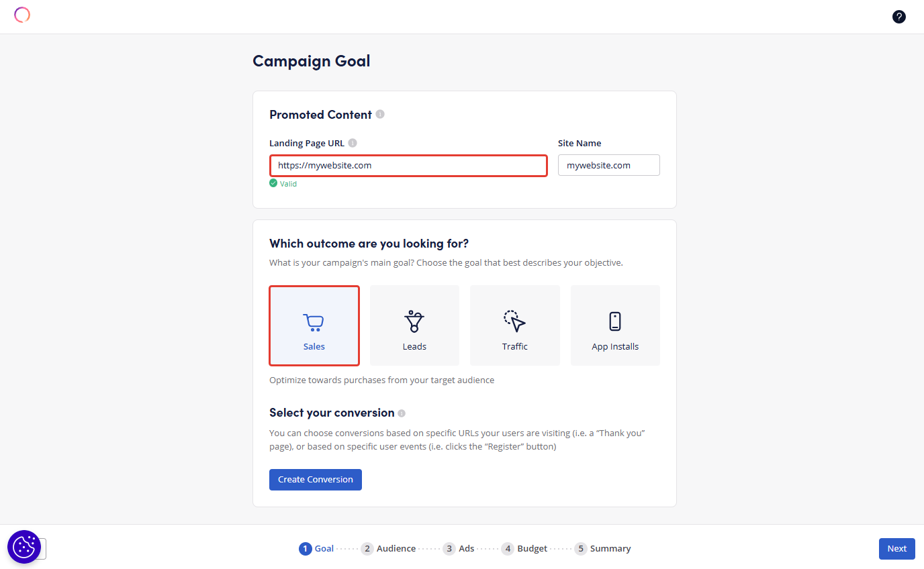
Task: Click info icon next to Promoted Content
Action: pyautogui.click(x=380, y=115)
